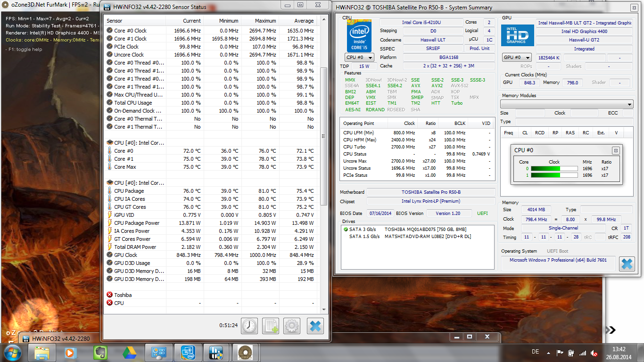Select the IA Cores Power sensor row
This screenshot has width=644, height=362.
211,231
